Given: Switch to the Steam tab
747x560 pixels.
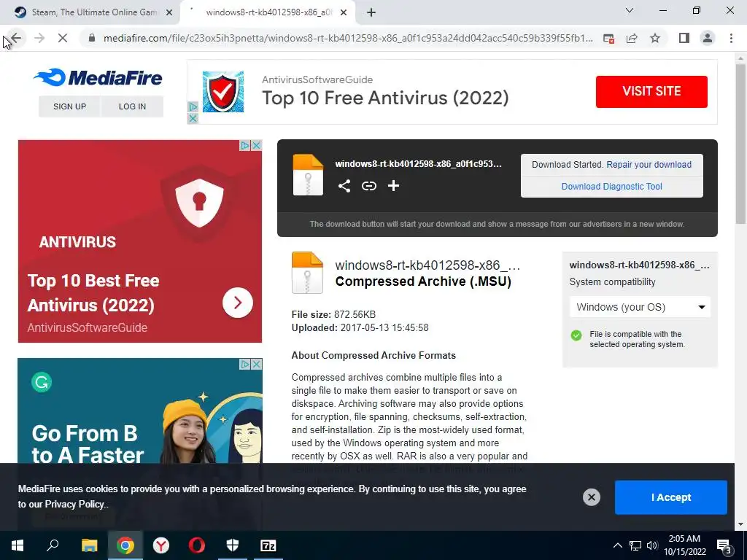Looking at the screenshot, I should [x=88, y=12].
